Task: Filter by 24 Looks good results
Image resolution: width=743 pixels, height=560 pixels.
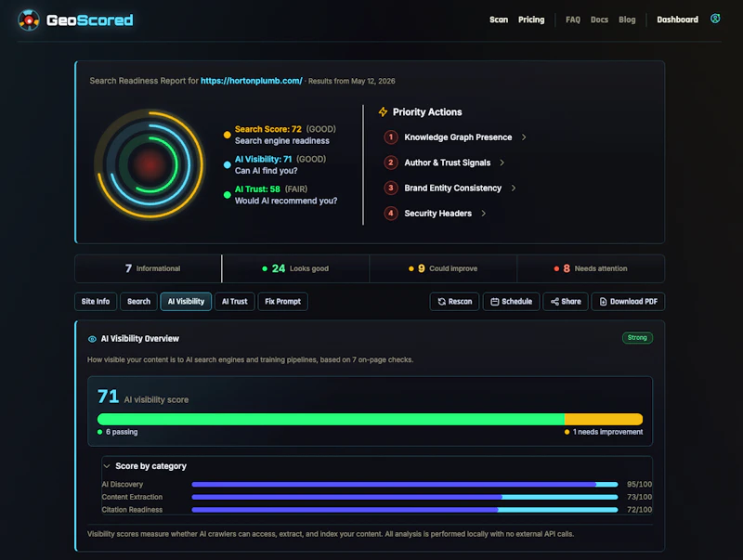Action: coord(295,268)
